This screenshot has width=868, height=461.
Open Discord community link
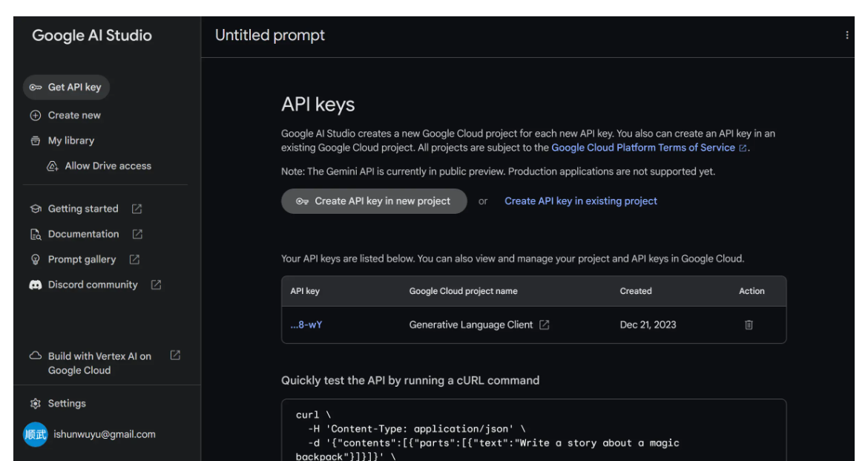[93, 285]
